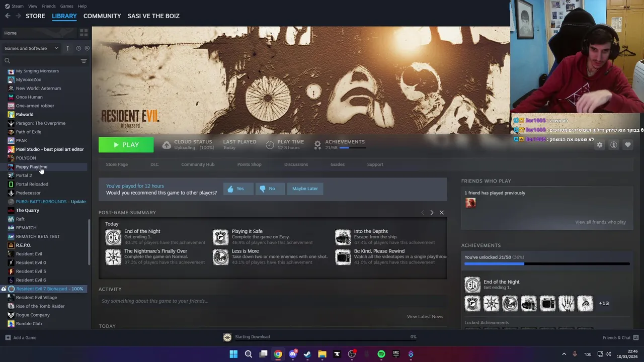Recommend game with Yes thumbs-up

[x=238, y=189]
